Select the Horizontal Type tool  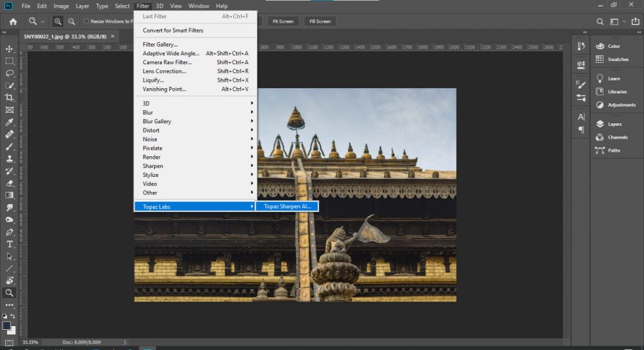tap(9, 244)
